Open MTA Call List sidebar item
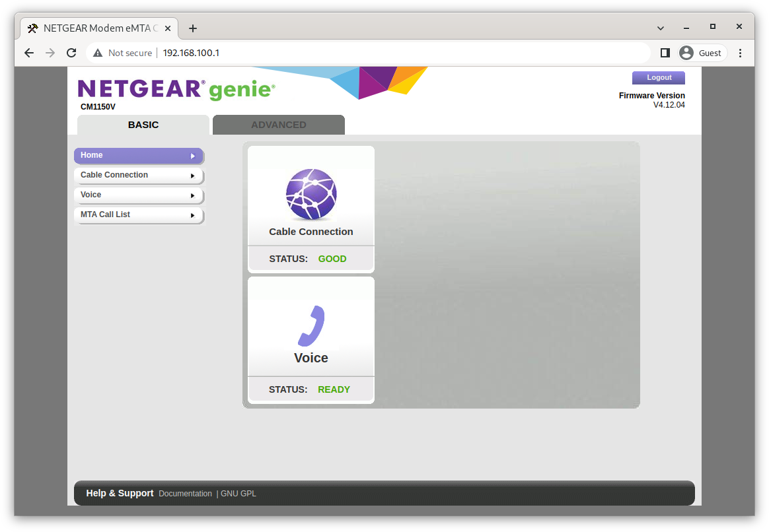Screen dimensions: 769x532 pyautogui.click(x=139, y=215)
